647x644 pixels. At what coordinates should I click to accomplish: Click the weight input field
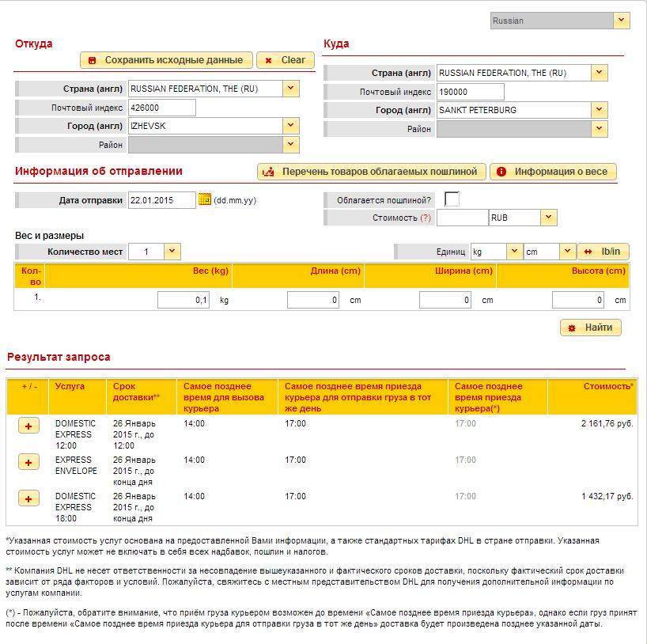pyautogui.click(x=184, y=301)
